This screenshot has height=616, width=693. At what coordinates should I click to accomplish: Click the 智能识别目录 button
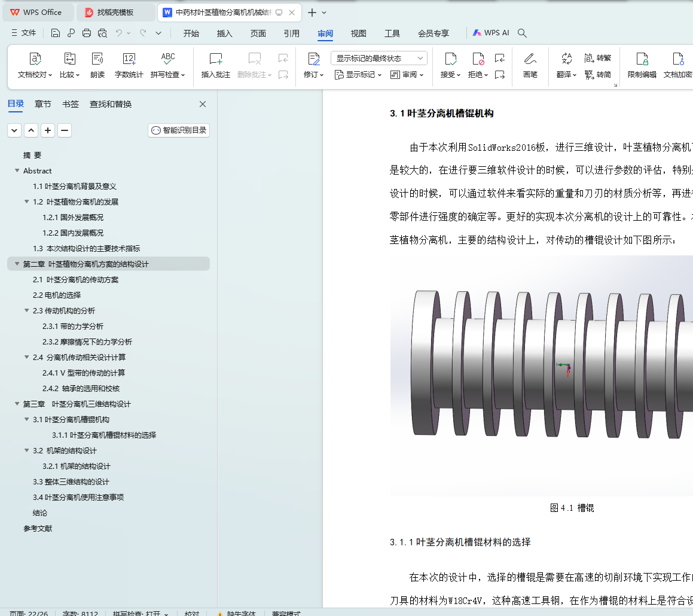pos(179,130)
